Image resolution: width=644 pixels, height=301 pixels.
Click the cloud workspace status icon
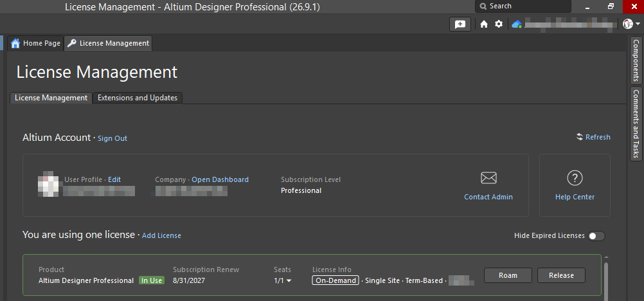(517, 24)
